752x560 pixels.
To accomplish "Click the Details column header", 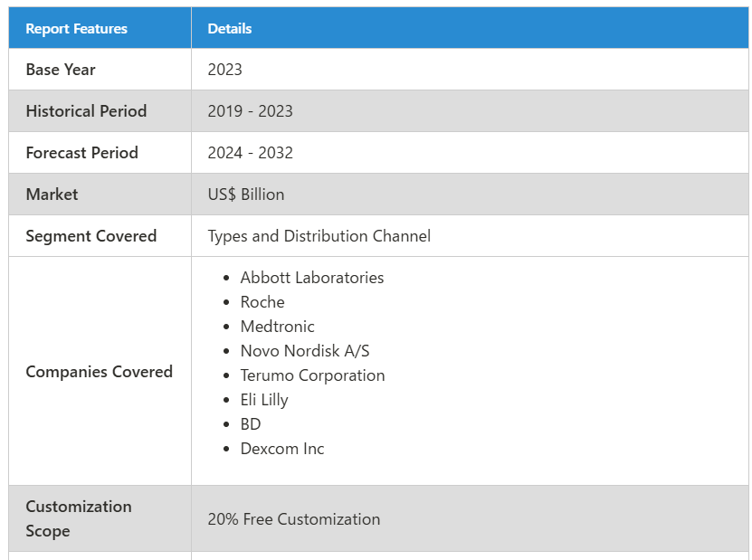I will pyautogui.click(x=230, y=29).
